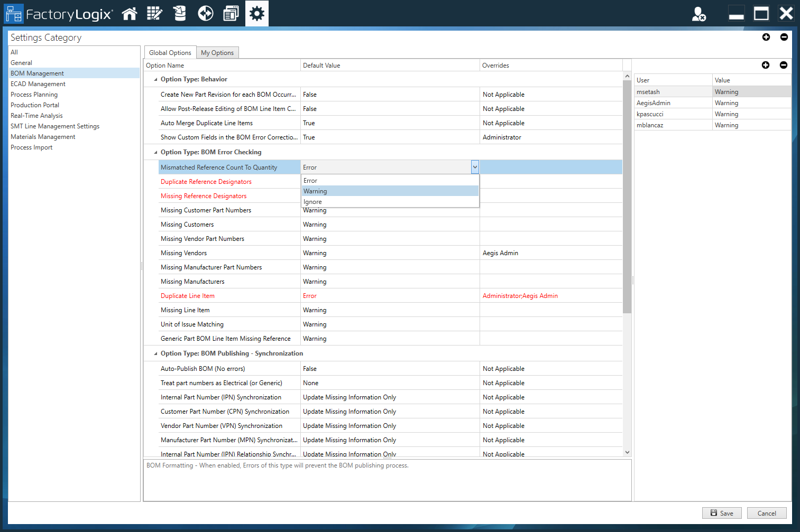
Task: Open the Mismatched Reference Count dropdown arrow
Action: (474, 166)
